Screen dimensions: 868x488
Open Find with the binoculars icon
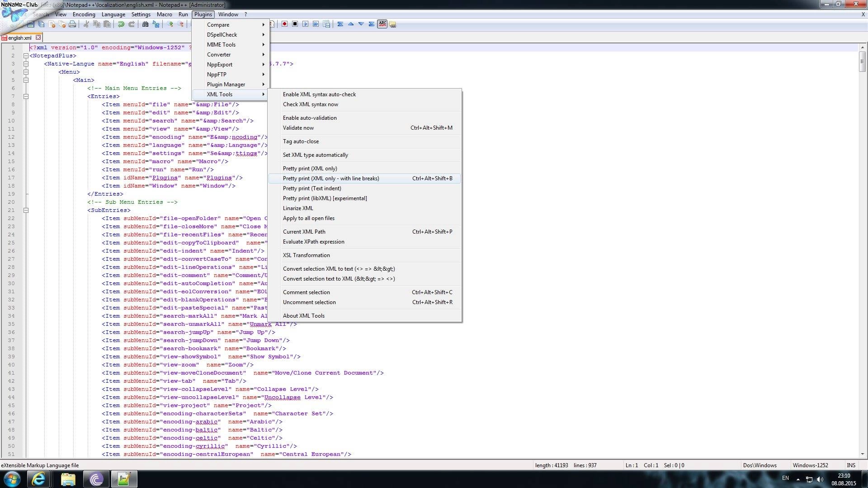point(145,24)
